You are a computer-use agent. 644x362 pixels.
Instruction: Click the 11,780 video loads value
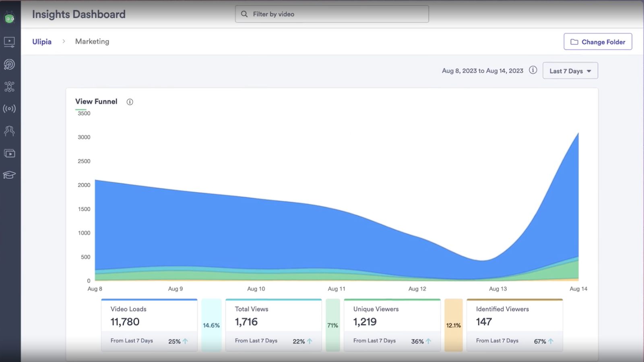[x=125, y=322]
